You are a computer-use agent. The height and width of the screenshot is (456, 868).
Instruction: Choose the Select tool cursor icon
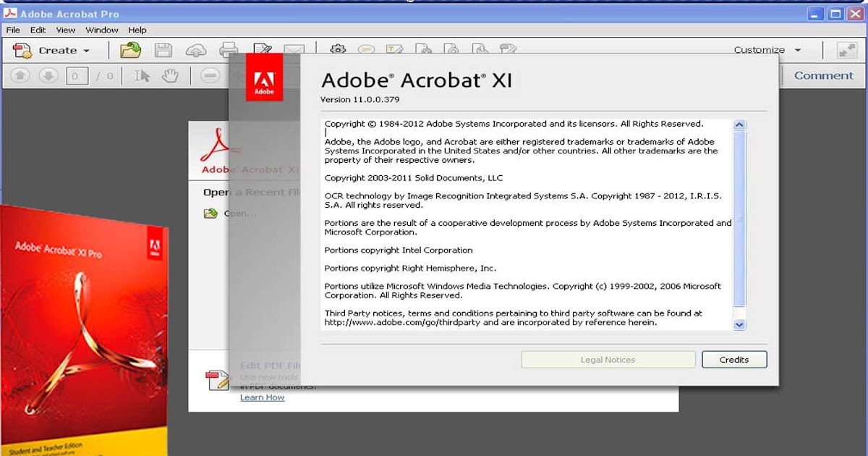pos(142,75)
